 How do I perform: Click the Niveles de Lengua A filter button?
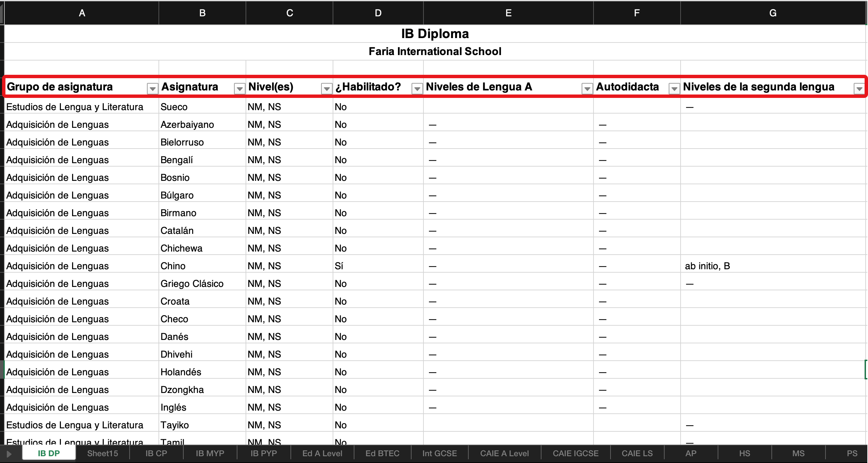pyautogui.click(x=587, y=89)
